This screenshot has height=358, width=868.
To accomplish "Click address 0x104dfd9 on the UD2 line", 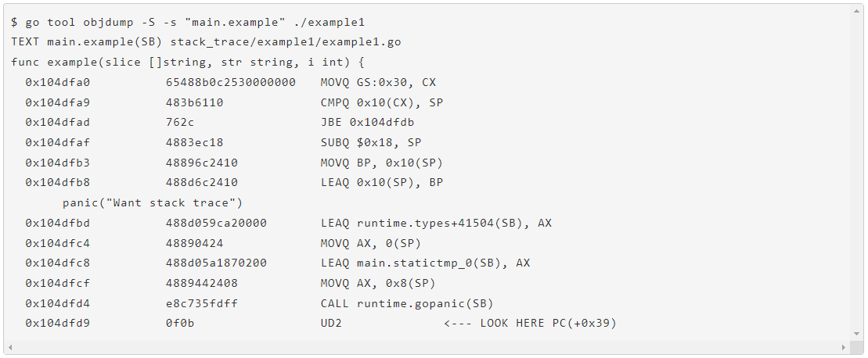I will coord(58,323).
